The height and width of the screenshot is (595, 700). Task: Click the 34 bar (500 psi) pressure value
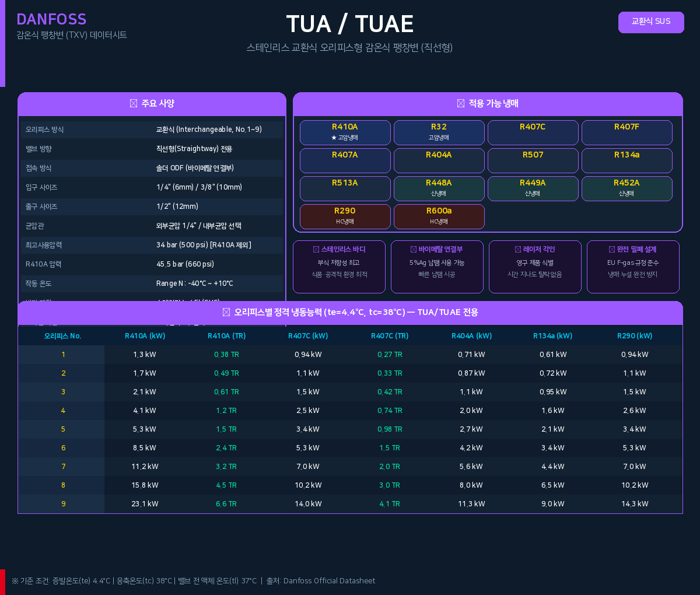tap(204, 245)
